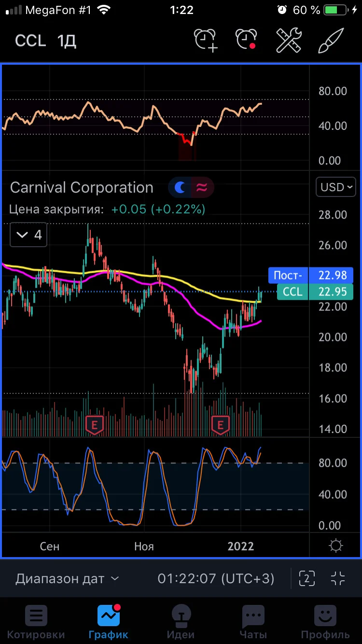362x644 pixels.
Task: Open chart settings gear icon
Action: tap(335, 546)
